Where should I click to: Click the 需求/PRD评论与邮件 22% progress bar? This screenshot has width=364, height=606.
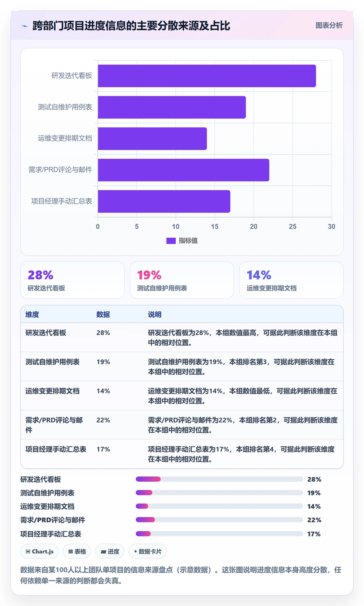[x=219, y=520]
